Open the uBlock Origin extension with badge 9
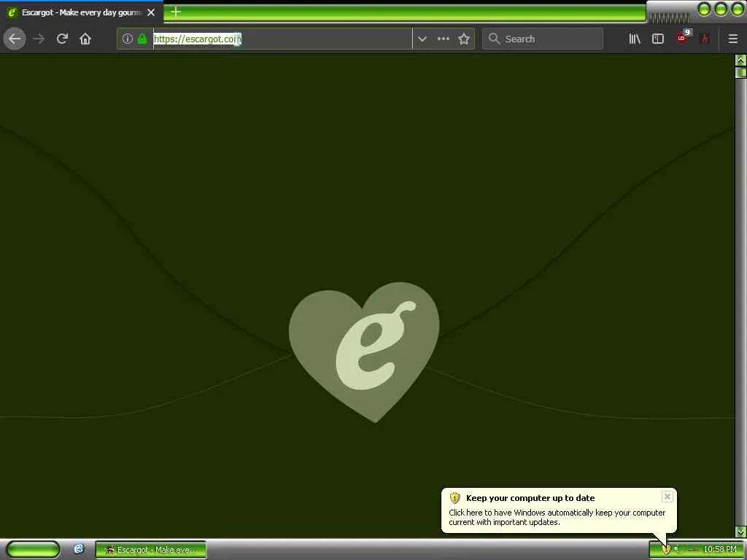The height and width of the screenshot is (560, 747). [x=682, y=38]
